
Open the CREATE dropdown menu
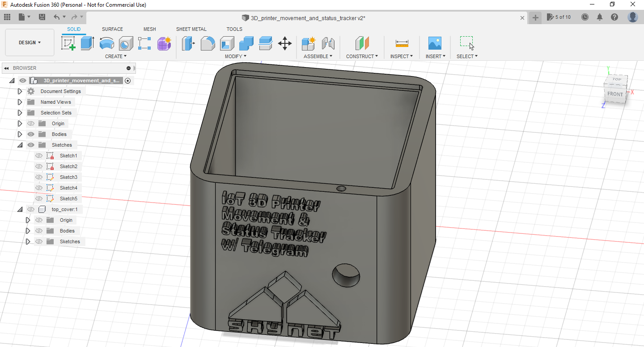click(x=115, y=56)
